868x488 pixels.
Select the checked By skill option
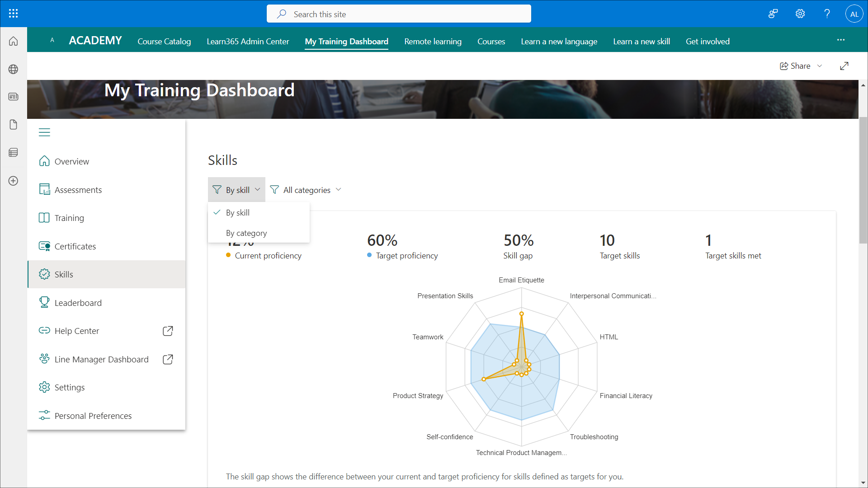point(238,212)
